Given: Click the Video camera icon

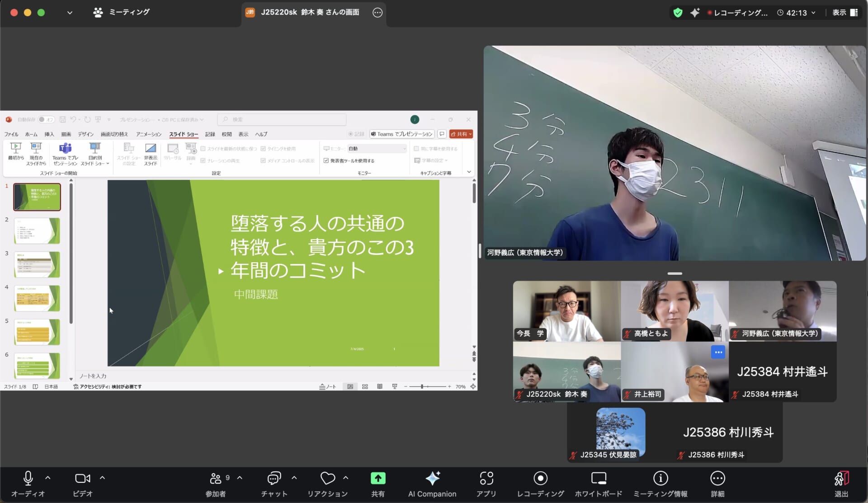Looking at the screenshot, I should click(x=82, y=478).
